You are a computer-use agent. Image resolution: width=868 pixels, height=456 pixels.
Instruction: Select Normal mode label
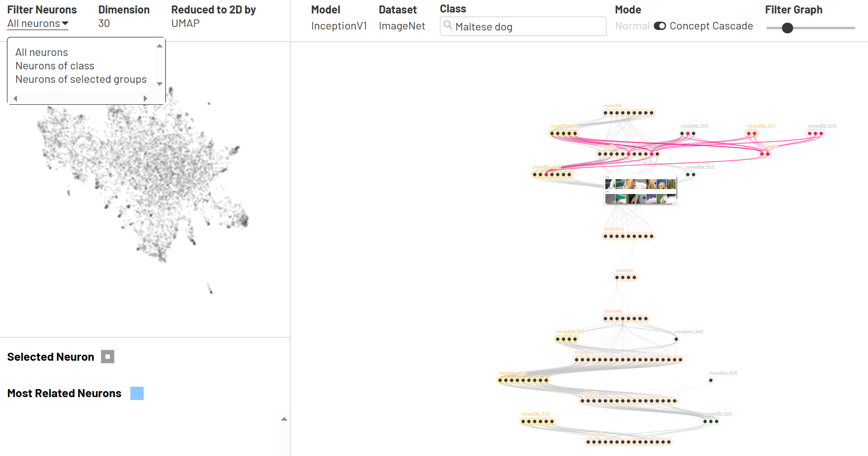pos(632,26)
